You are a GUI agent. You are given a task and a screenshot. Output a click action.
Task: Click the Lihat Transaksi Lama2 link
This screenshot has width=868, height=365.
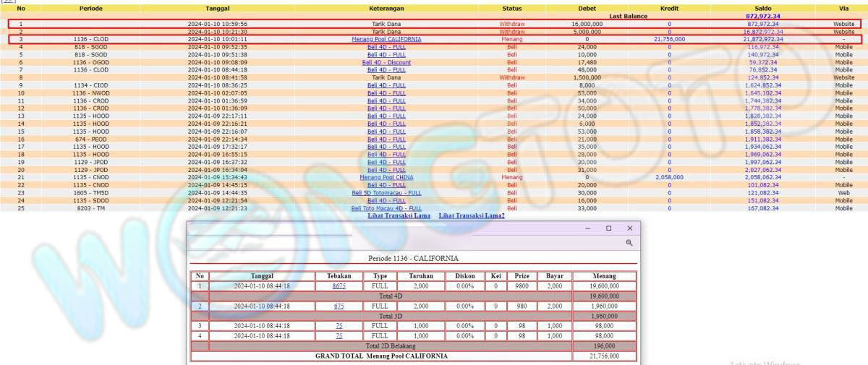pyautogui.click(x=471, y=215)
